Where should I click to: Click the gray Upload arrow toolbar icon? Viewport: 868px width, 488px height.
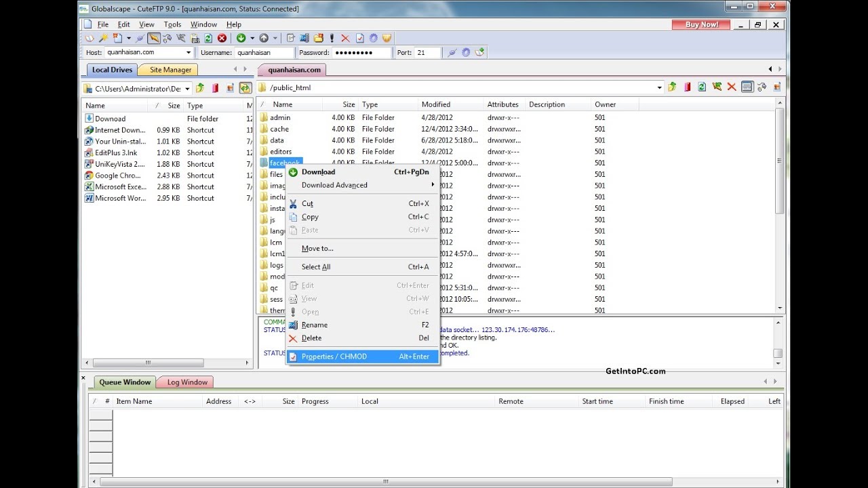click(264, 39)
